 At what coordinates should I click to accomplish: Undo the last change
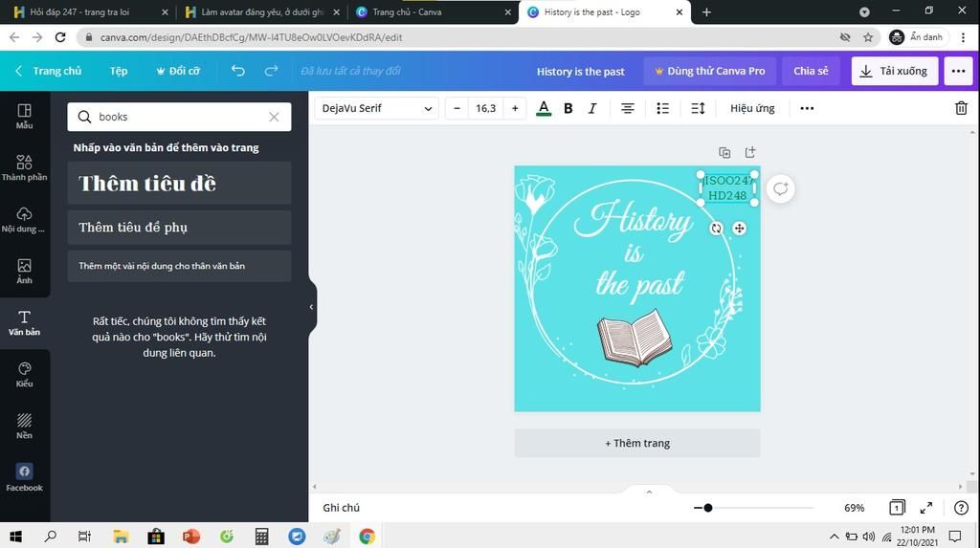pyautogui.click(x=238, y=71)
